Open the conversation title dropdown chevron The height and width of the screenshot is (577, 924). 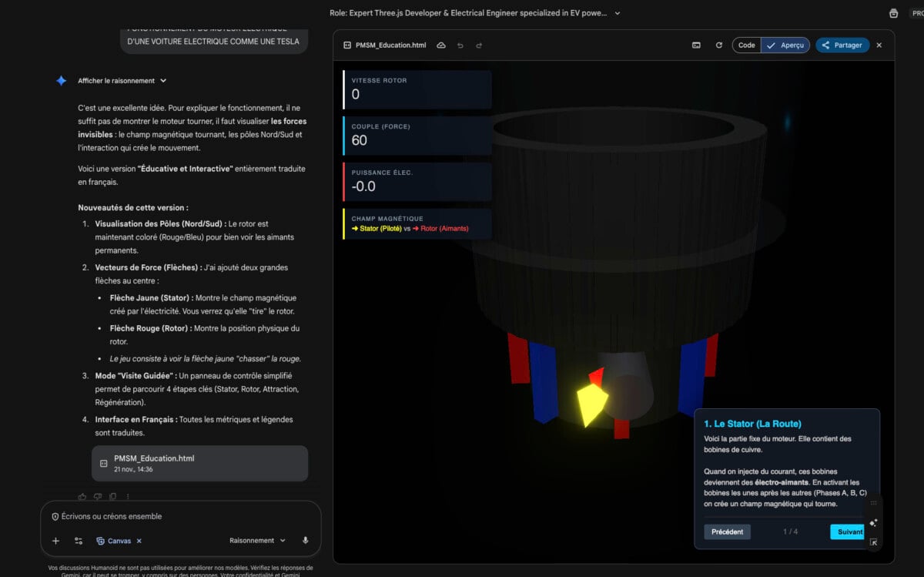tap(618, 13)
